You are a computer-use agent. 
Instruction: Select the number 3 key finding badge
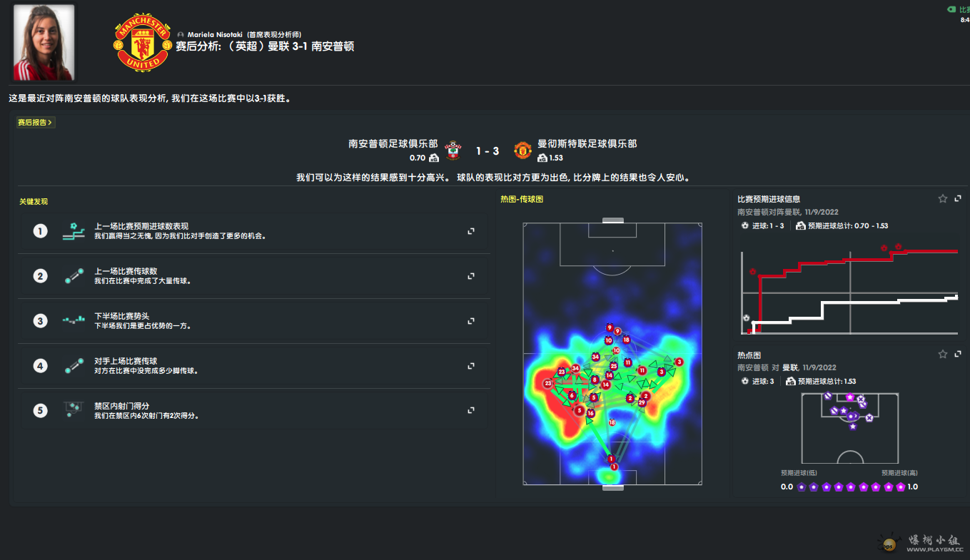(x=41, y=321)
